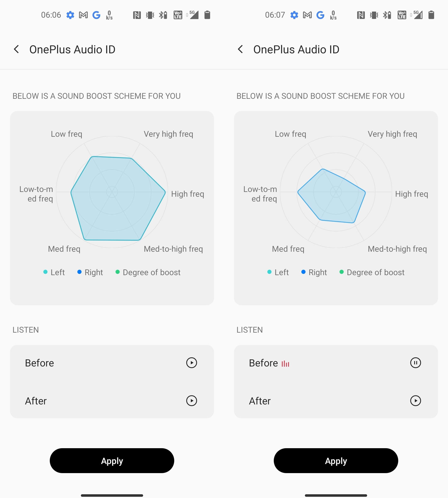Tap the NFC icon in right status bar
The image size is (448, 498).
(x=361, y=15)
